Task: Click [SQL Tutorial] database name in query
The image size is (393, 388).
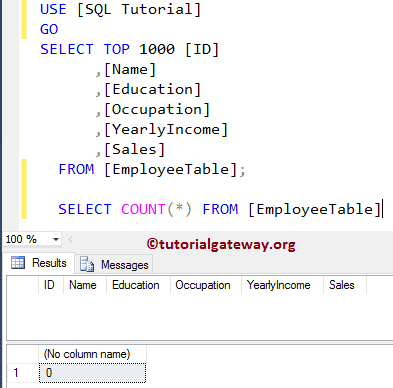Action: click(x=139, y=9)
